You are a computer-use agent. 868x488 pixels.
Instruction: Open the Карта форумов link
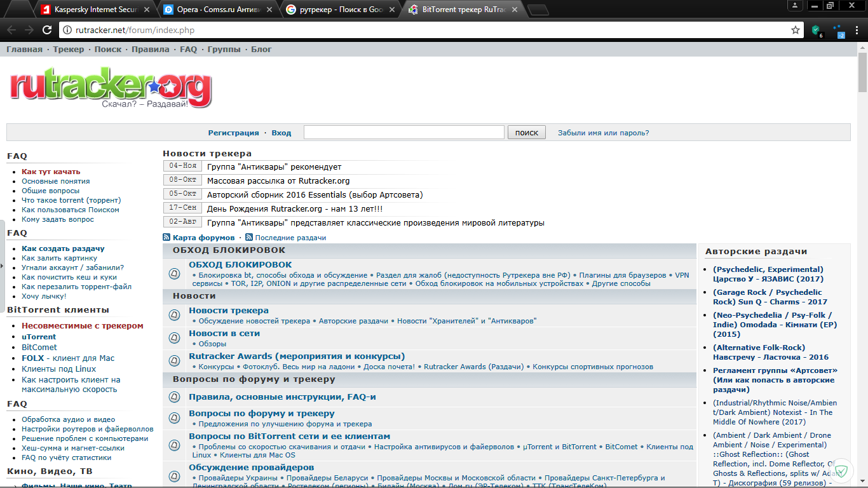pyautogui.click(x=203, y=237)
